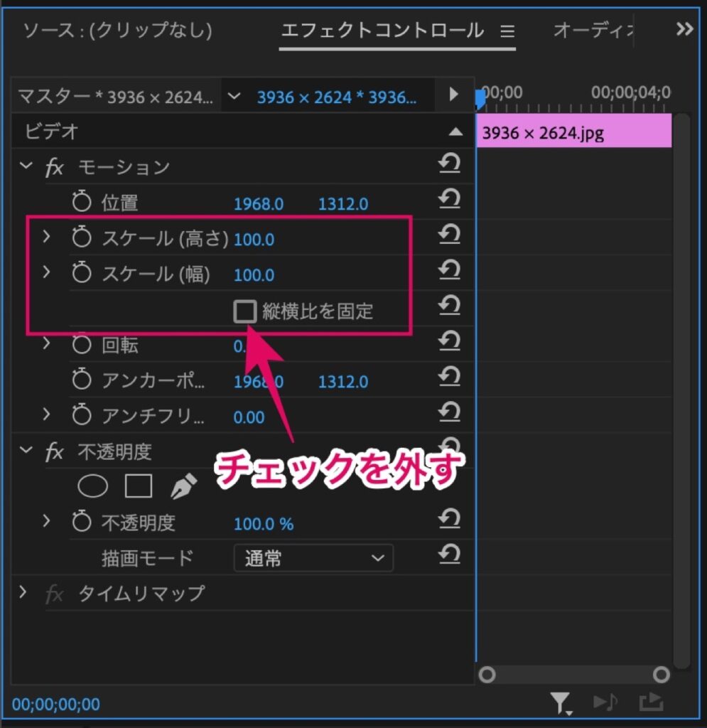This screenshot has height=728, width=707.
Task: Click the blue playhead marker at 00;00
Action: (480, 98)
